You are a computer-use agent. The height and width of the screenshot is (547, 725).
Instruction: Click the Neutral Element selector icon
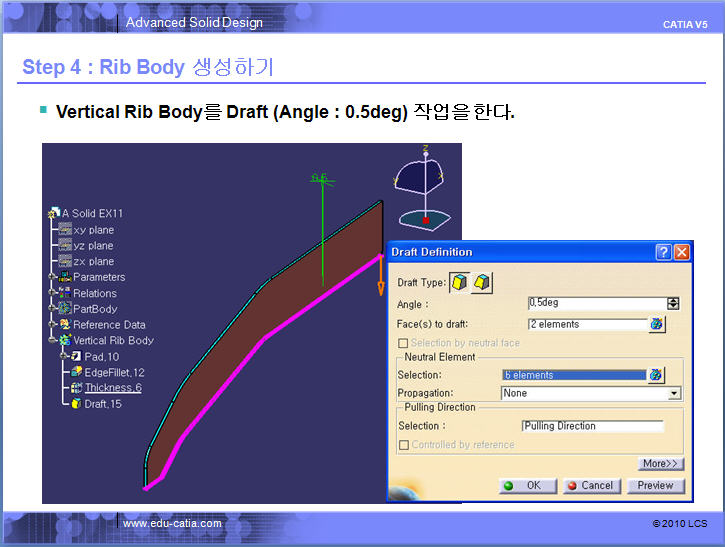click(656, 375)
